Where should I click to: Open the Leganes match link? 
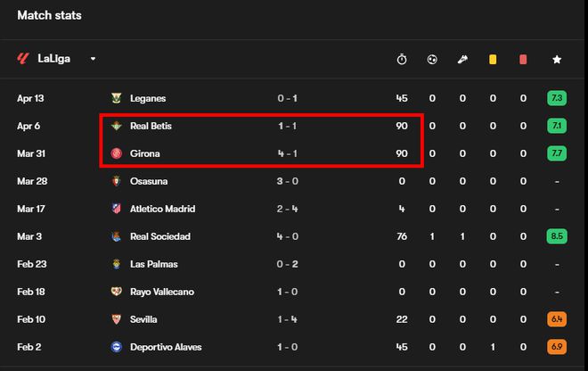[148, 98]
